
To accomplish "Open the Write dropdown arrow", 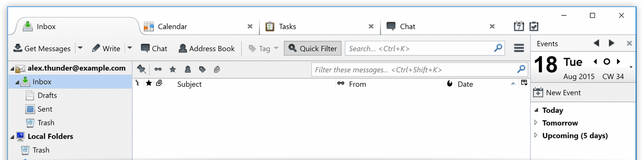I will tap(130, 48).
